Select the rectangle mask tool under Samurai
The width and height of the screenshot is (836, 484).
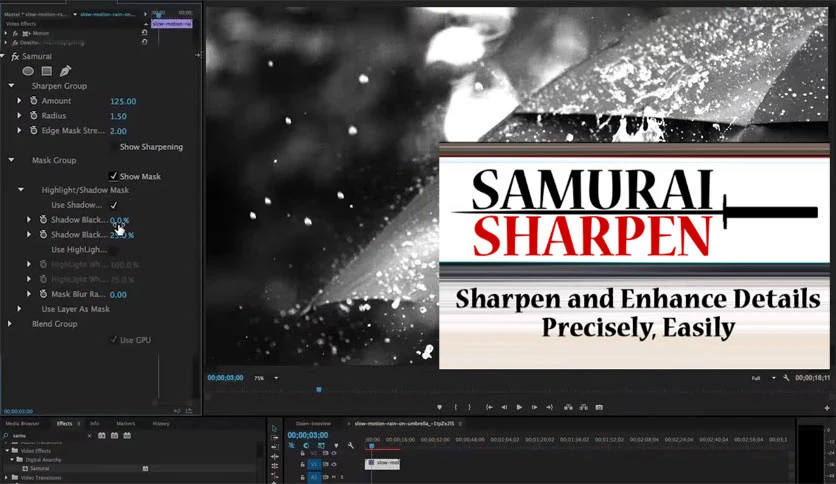coord(47,71)
